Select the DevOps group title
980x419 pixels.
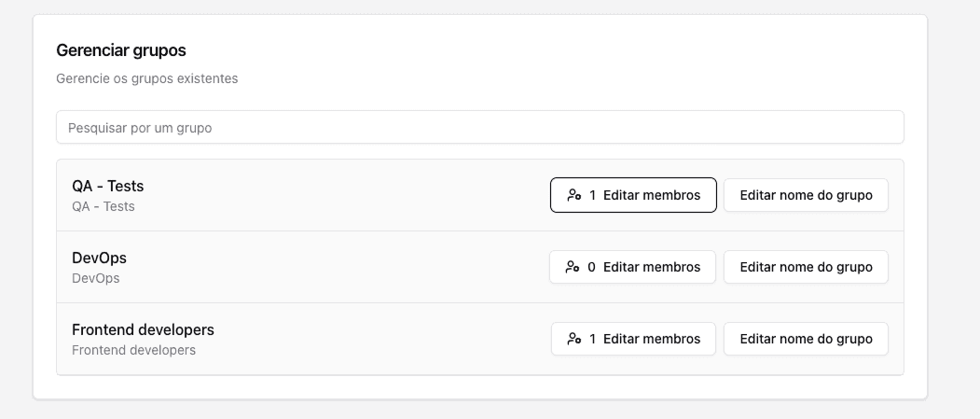99,258
